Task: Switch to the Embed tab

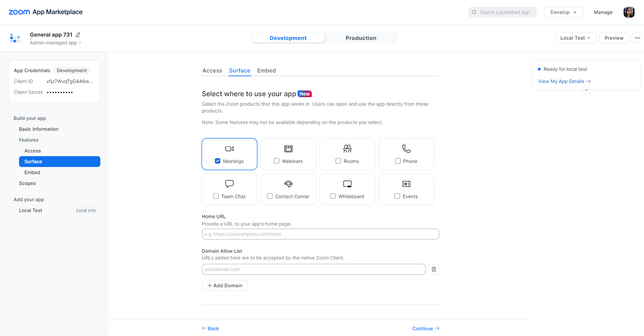Action: (x=266, y=70)
